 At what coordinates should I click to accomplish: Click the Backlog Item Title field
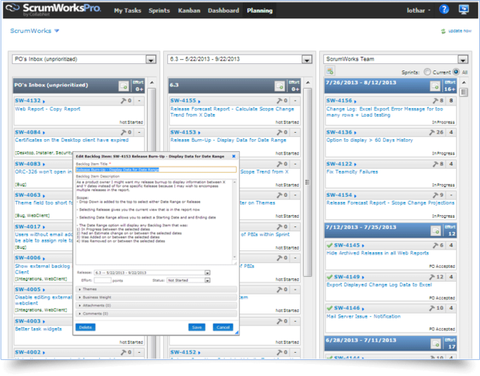tap(156, 170)
